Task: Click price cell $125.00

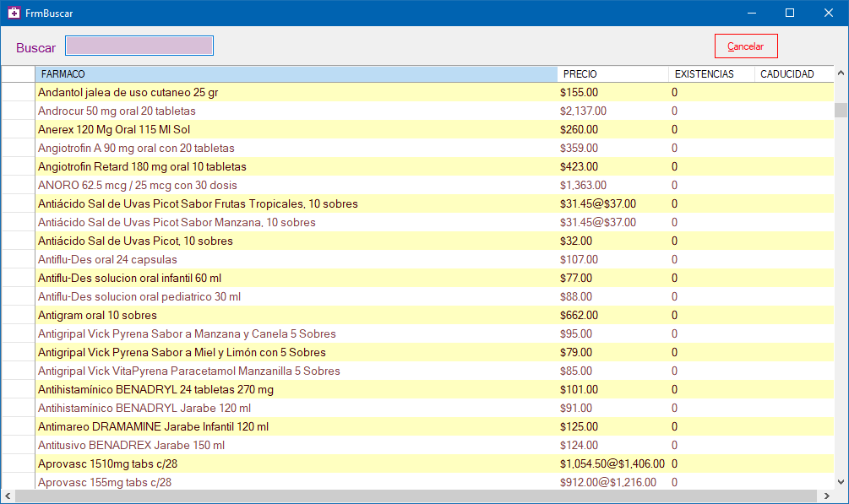Action: tap(613, 426)
